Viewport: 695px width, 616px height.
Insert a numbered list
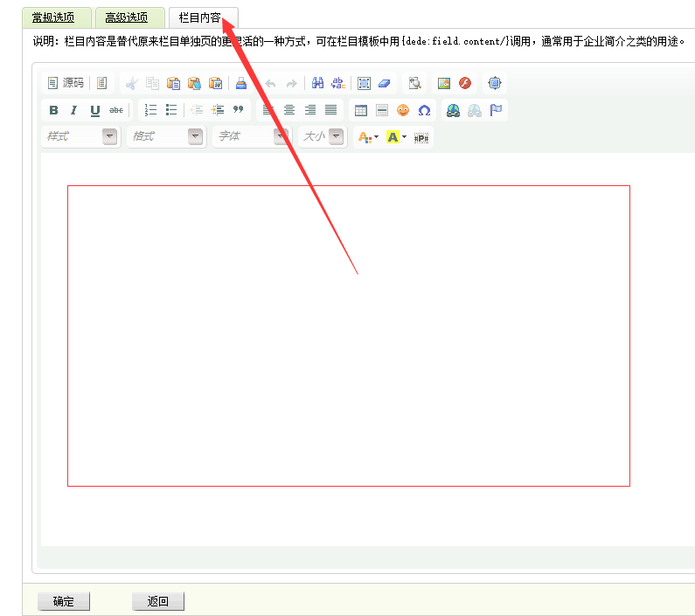pyautogui.click(x=150, y=110)
